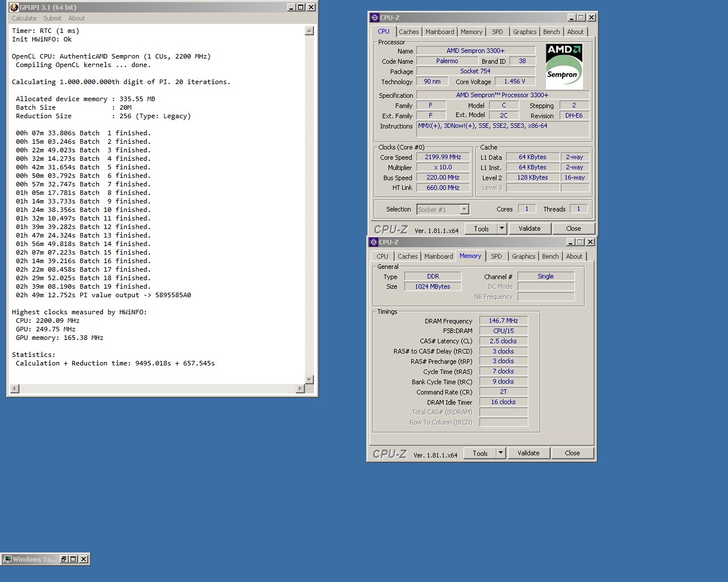The image size is (728, 582).
Task: Switch to Caches tab in upper CPU-Z
Action: tap(408, 32)
